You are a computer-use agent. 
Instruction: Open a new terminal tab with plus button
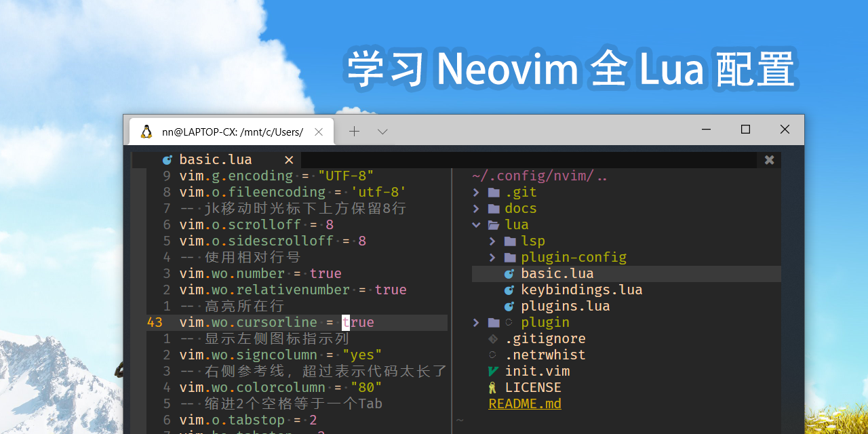pyautogui.click(x=354, y=132)
